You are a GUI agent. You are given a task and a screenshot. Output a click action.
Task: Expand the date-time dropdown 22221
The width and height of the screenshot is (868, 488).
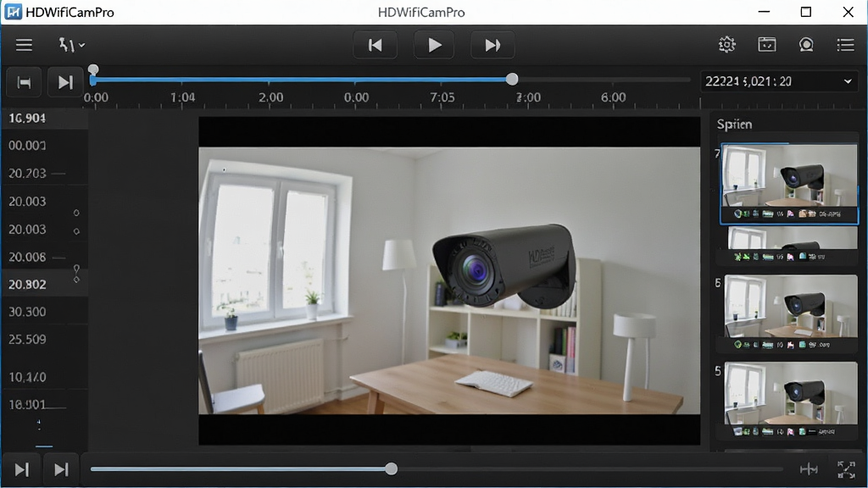click(780, 81)
